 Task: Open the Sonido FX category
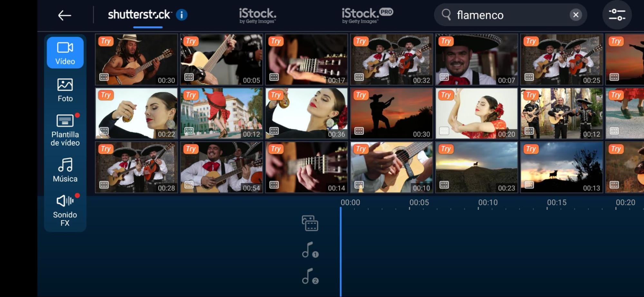(x=65, y=210)
